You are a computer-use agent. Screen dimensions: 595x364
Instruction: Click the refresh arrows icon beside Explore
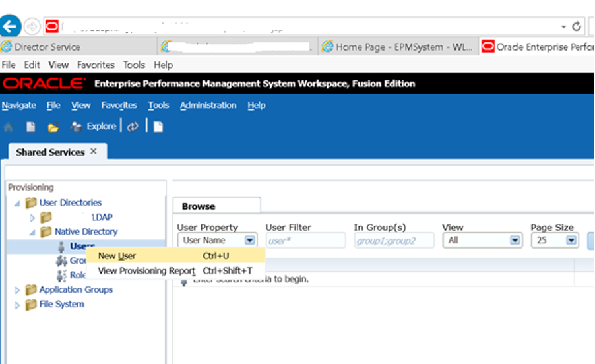coord(133,127)
